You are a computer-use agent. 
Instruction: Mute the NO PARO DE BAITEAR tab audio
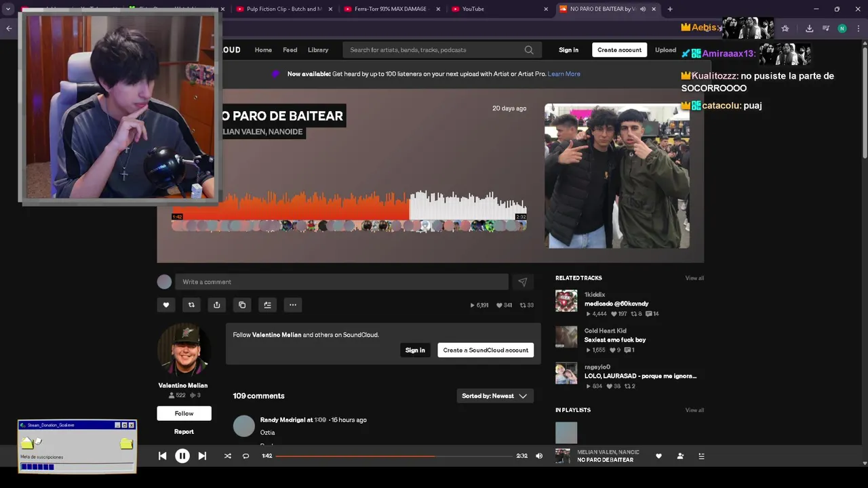(x=643, y=9)
